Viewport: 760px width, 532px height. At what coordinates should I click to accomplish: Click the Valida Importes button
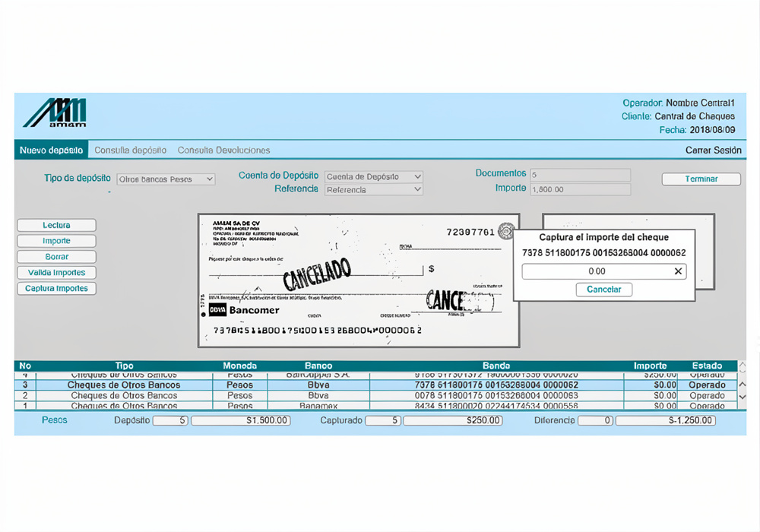pyautogui.click(x=57, y=273)
